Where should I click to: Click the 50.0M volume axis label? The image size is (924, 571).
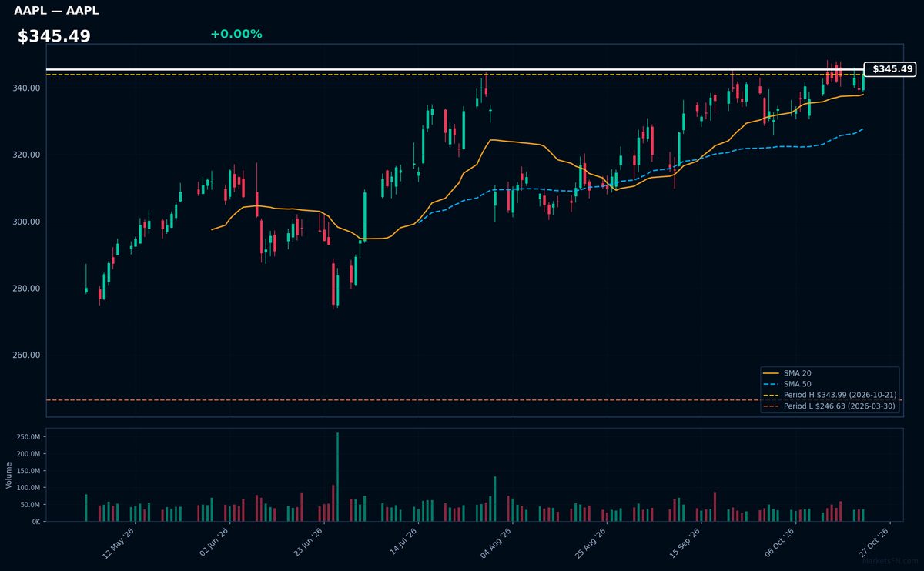tap(30, 505)
